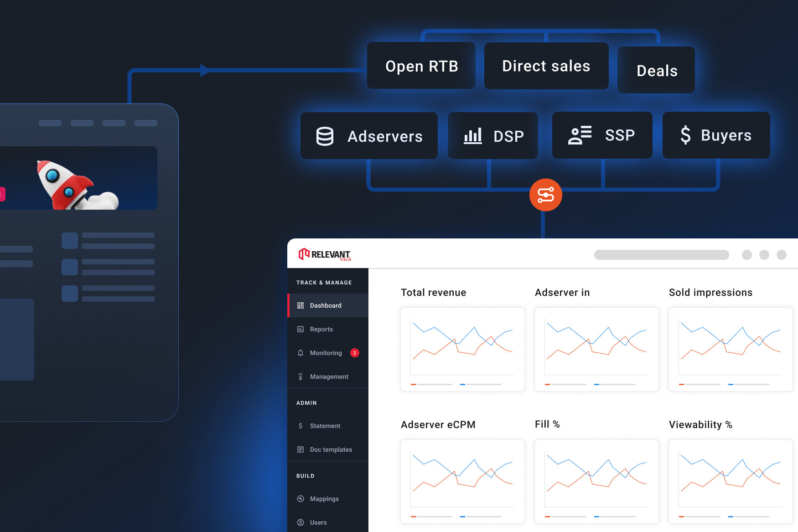Select the DSP box
The image size is (798, 532).
pyautogui.click(x=493, y=136)
